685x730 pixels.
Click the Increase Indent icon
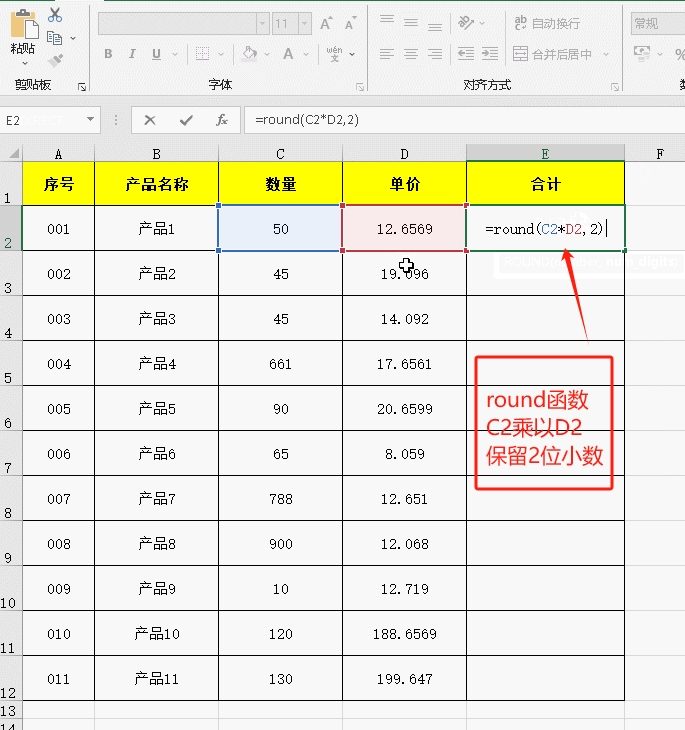point(490,54)
